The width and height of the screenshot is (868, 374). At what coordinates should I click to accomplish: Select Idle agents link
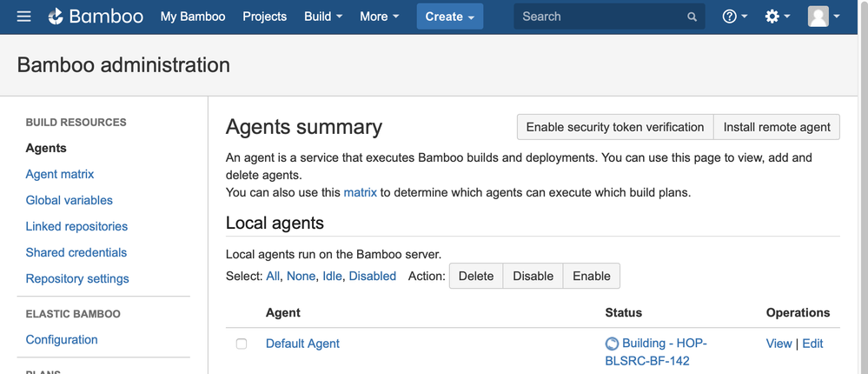click(x=332, y=276)
